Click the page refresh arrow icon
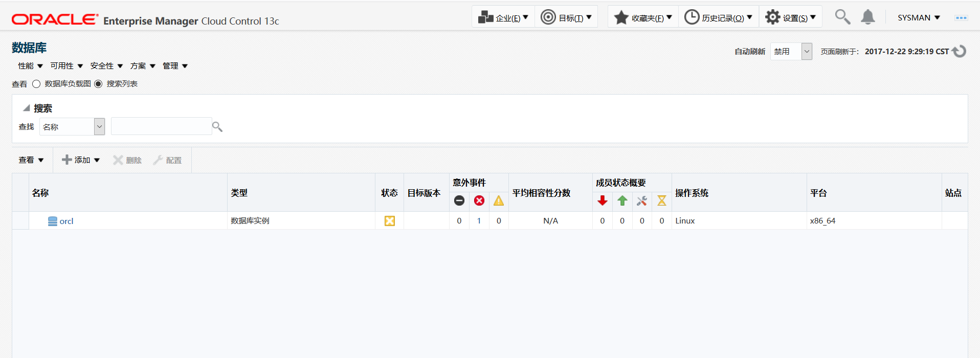 pyautogui.click(x=959, y=51)
